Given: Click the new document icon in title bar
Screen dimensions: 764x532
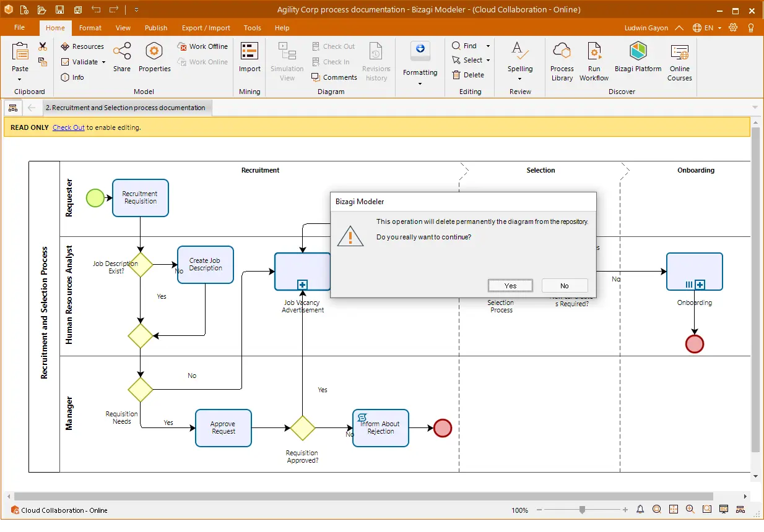Looking at the screenshot, I should coord(24,10).
